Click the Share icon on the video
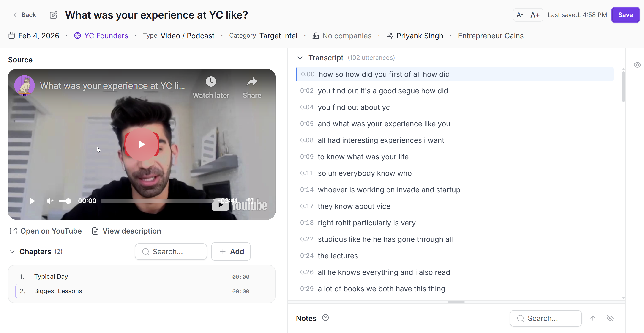 tap(251, 81)
